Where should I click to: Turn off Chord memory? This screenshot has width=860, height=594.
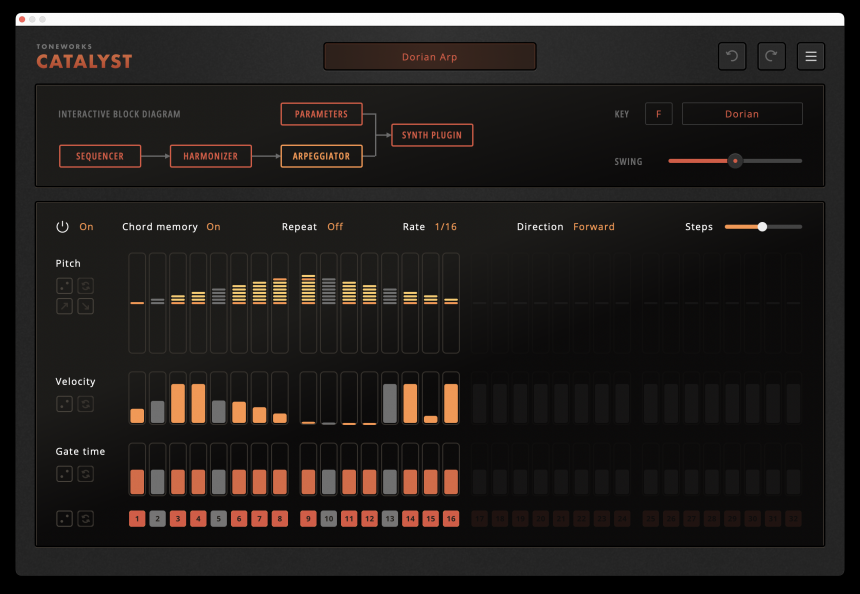211,227
